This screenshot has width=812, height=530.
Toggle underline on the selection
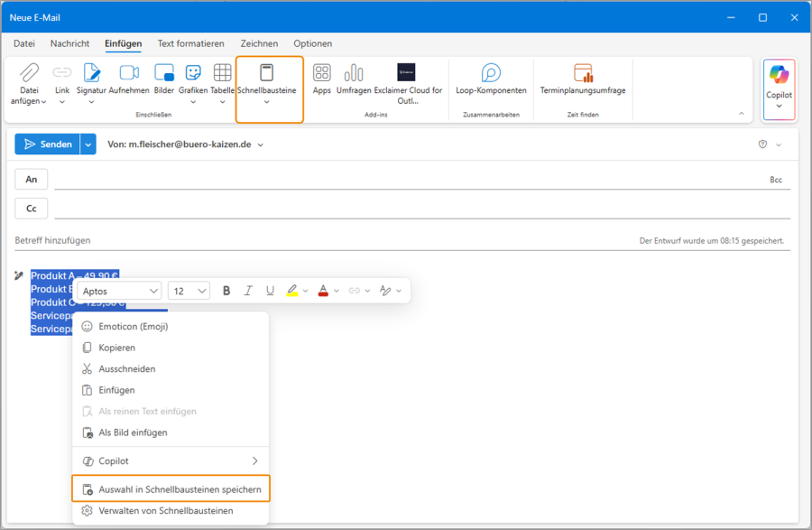[x=270, y=290]
